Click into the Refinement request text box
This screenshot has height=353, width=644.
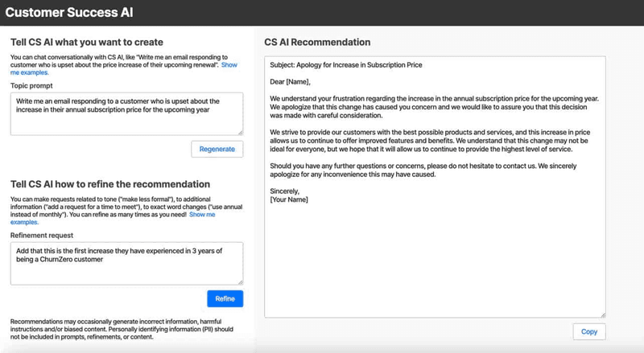[126, 264]
